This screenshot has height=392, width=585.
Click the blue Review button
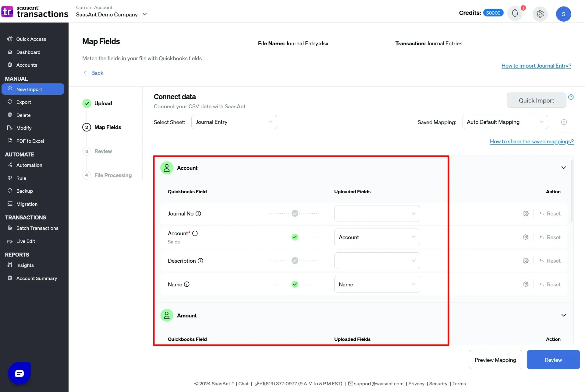(553, 360)
